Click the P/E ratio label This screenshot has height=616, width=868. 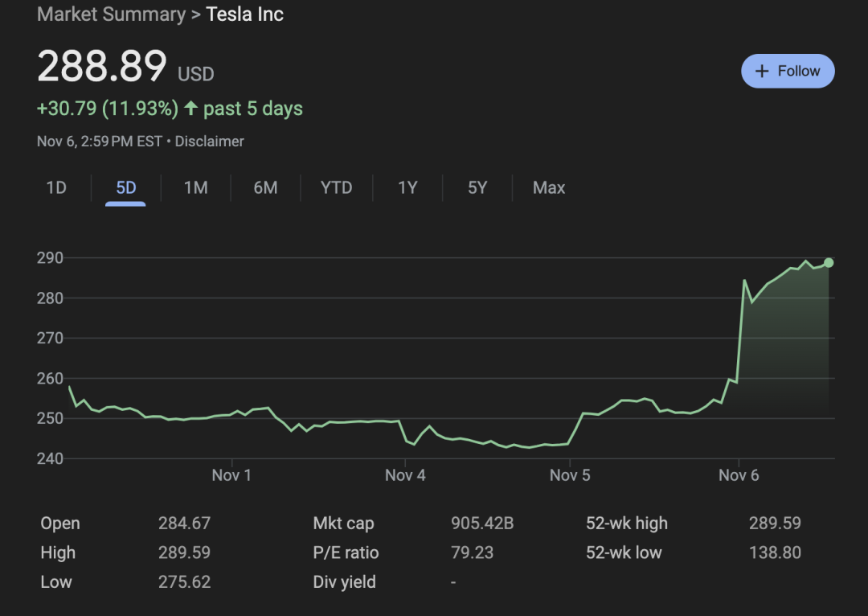point(346,552)
